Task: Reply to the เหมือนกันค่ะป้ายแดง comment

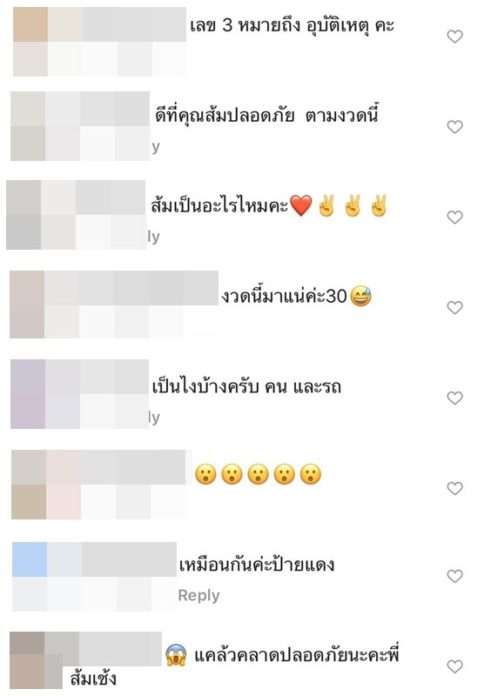Action: pos(198,596)
